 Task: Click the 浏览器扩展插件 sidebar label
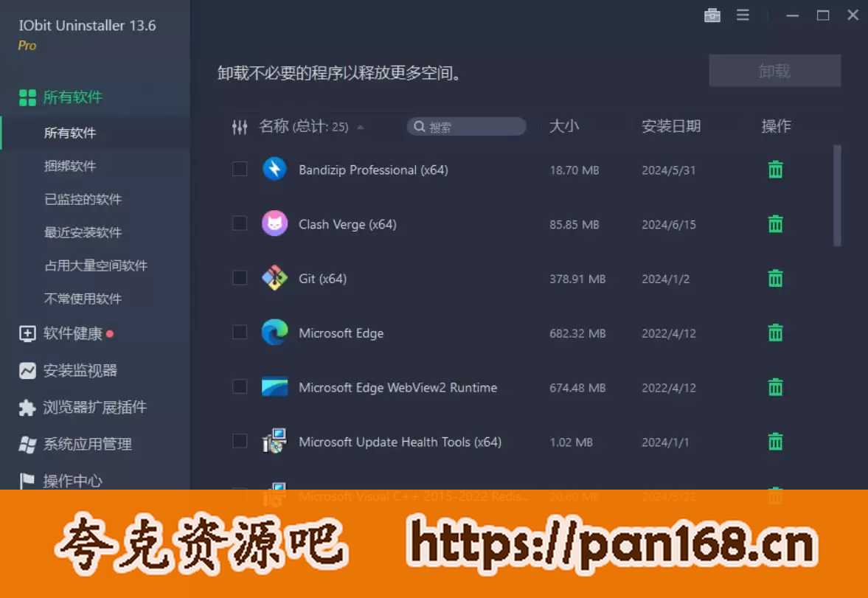click(94, 408)
